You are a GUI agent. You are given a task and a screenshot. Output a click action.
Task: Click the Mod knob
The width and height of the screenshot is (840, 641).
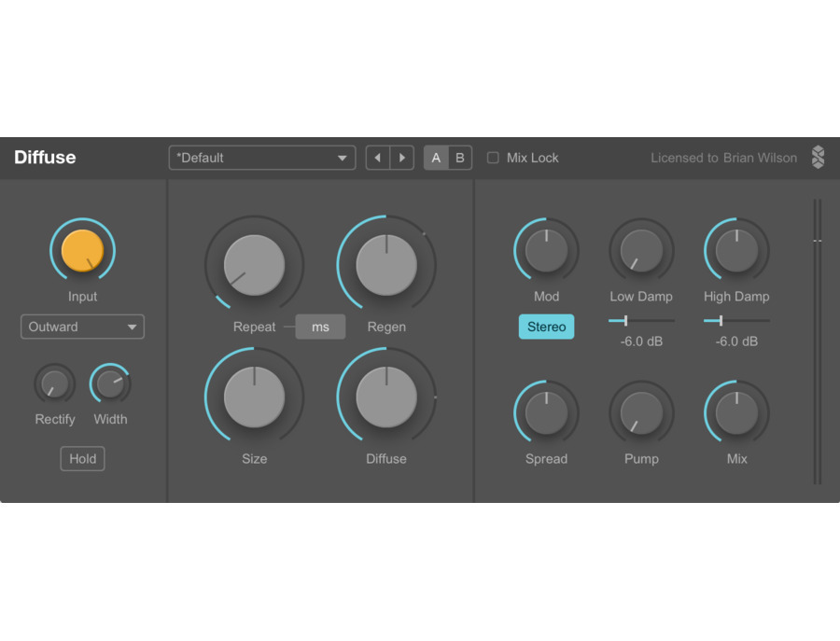[546, 250]
